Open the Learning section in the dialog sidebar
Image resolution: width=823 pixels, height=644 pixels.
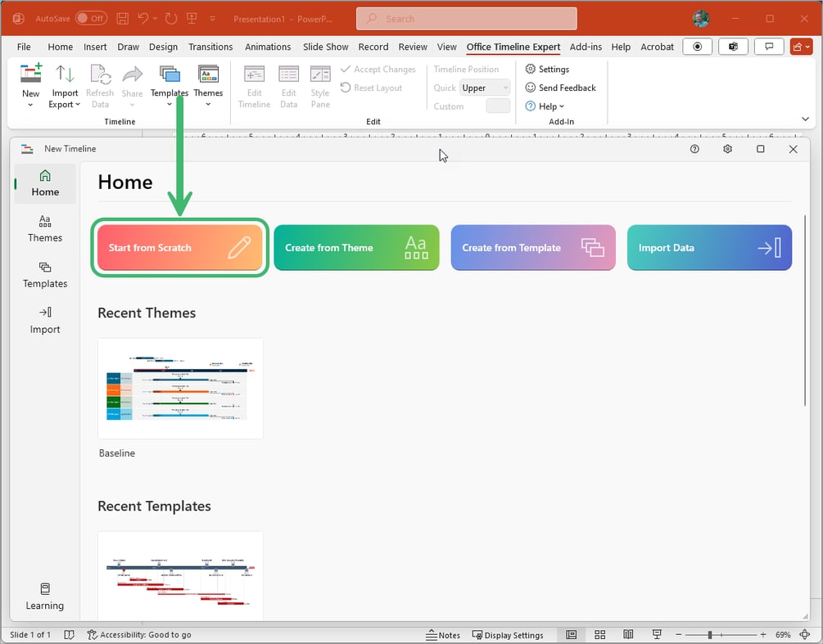coord(44,595)
